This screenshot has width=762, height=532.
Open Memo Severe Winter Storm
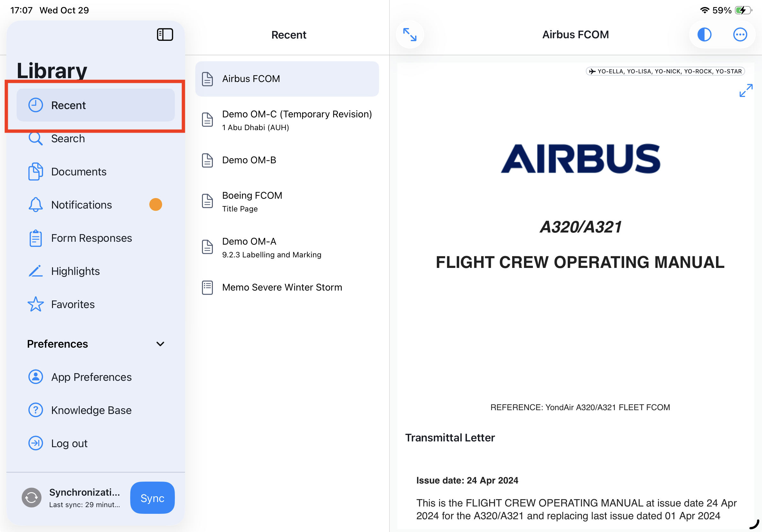(x=282, y=287)
